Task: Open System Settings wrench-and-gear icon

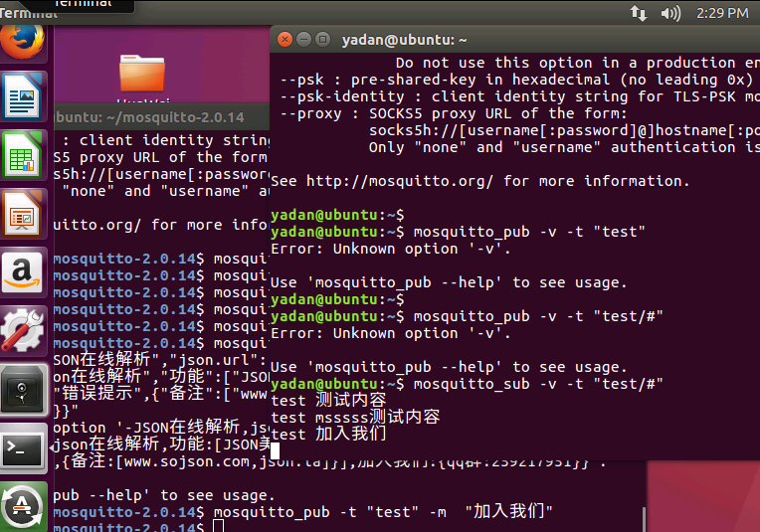Action: click(22, 330)
